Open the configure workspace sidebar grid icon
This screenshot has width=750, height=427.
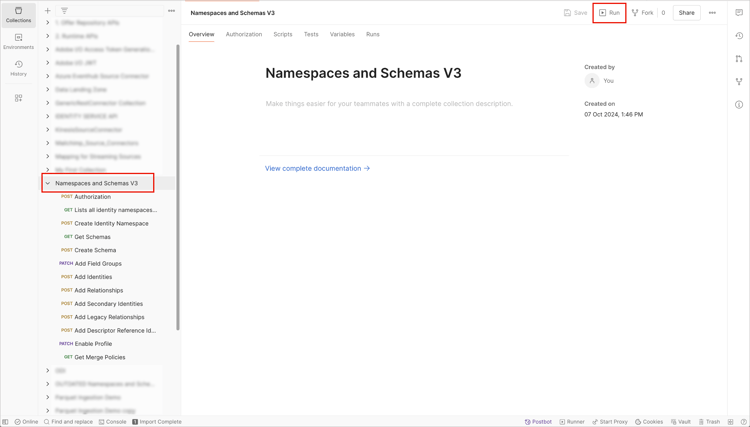point(18,98)
